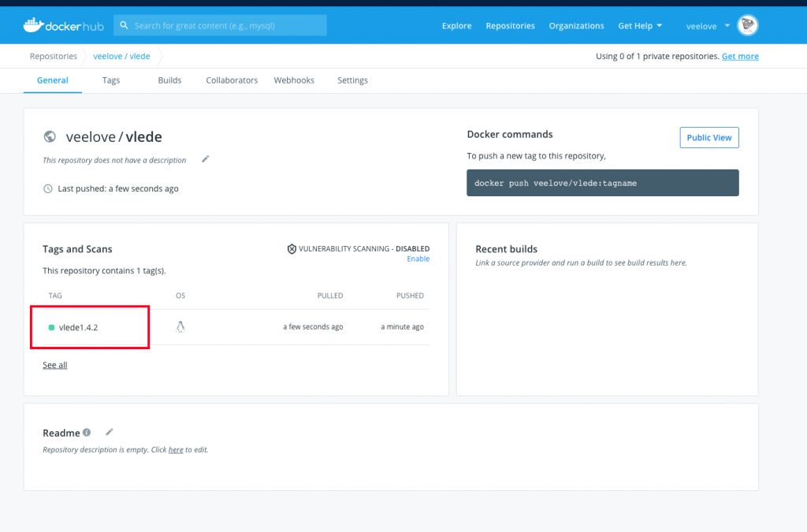807x532 pixels.
Task: Click the clock icon by Last pushed
Action: coord(48,189)
